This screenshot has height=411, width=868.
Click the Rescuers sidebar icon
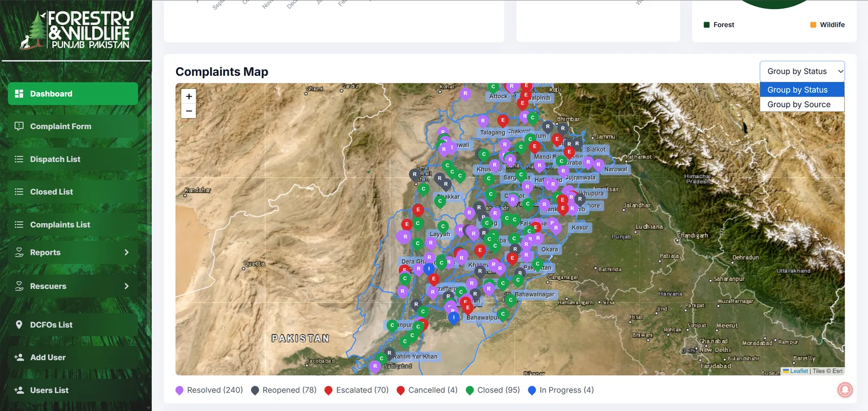pos(19,286)
